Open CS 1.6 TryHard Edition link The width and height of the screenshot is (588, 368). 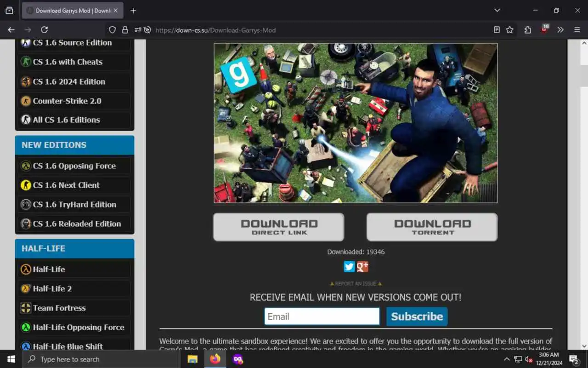coord(74,204)
